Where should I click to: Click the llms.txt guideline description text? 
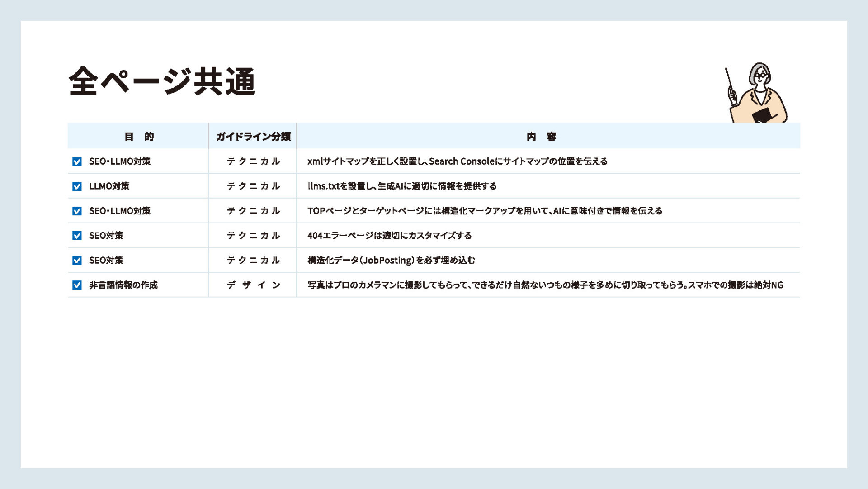click(402, 186)
